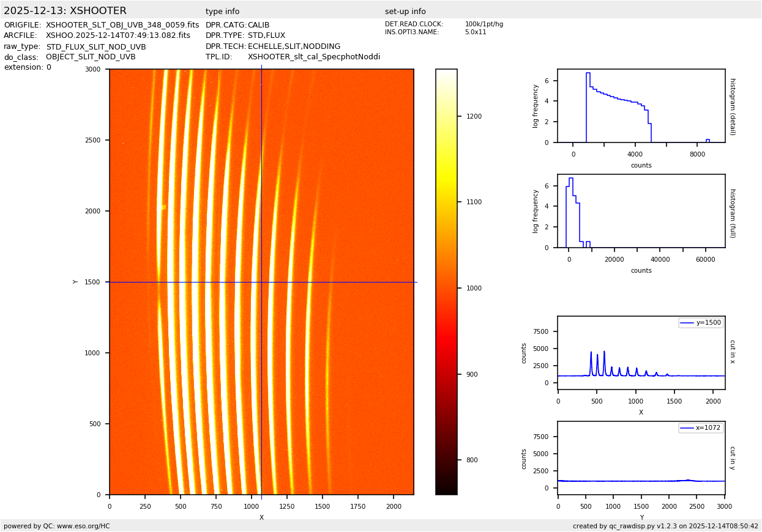The image size is (762, 532).
Task: Click the INS.OPTI3.NAME value 5.0x11
Action: click(x=476, y=32)
